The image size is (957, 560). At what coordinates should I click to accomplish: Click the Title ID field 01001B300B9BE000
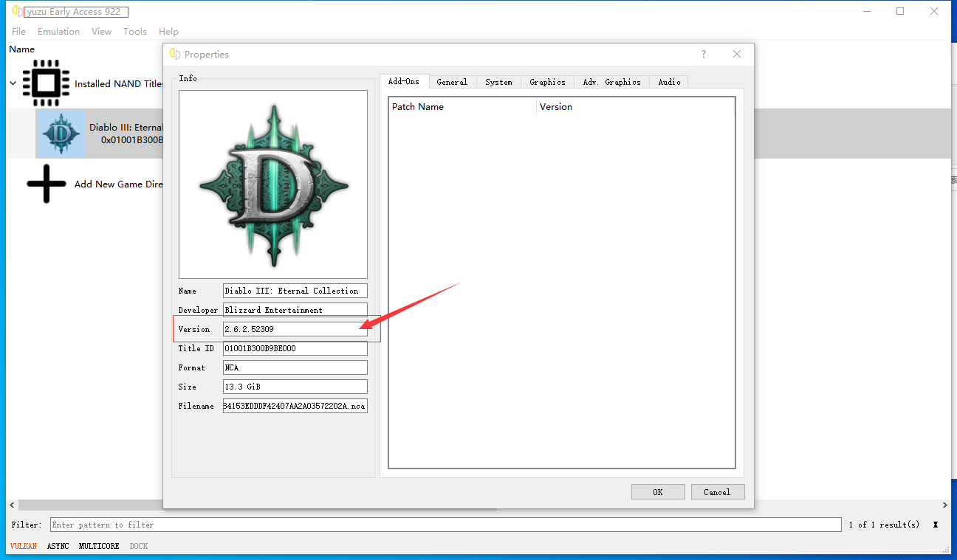click(x=295, y=348)
